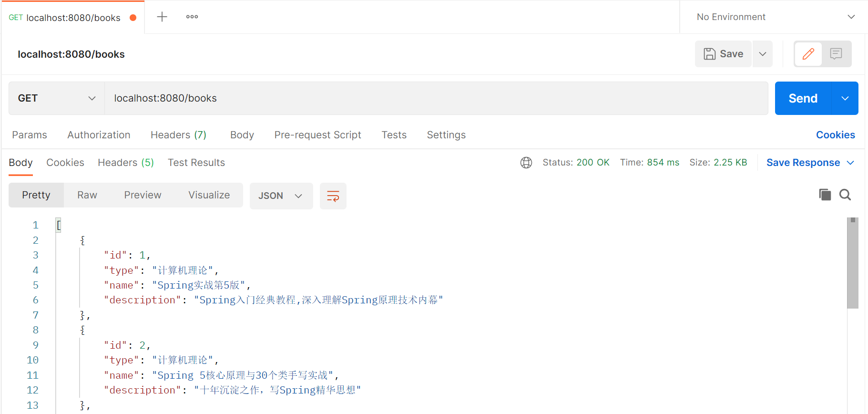Open a new request tab with plus icon
The image size is (868, 414).
click(x=162, y=17)
